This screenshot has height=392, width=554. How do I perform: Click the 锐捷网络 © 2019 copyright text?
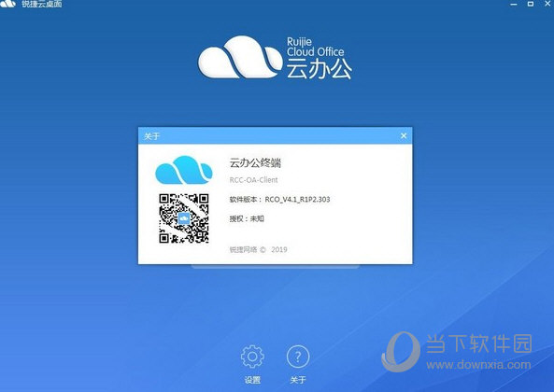(x=258, y=250)
